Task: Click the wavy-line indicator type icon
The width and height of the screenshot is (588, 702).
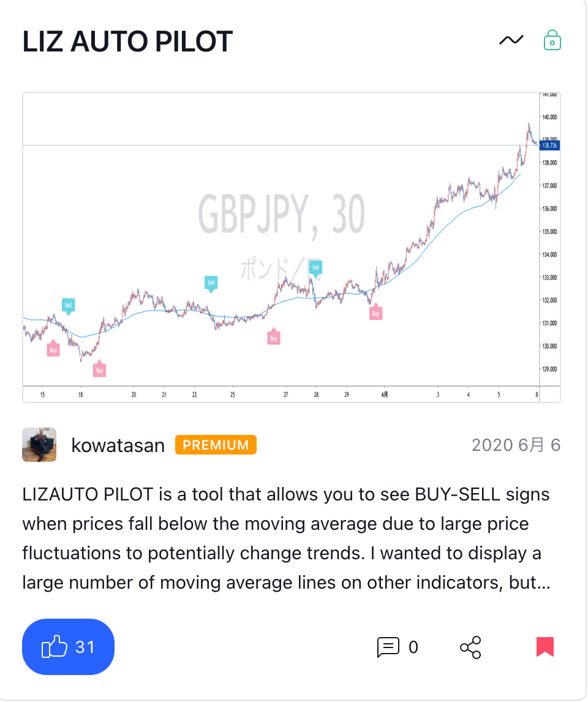Action: (511, 40)
